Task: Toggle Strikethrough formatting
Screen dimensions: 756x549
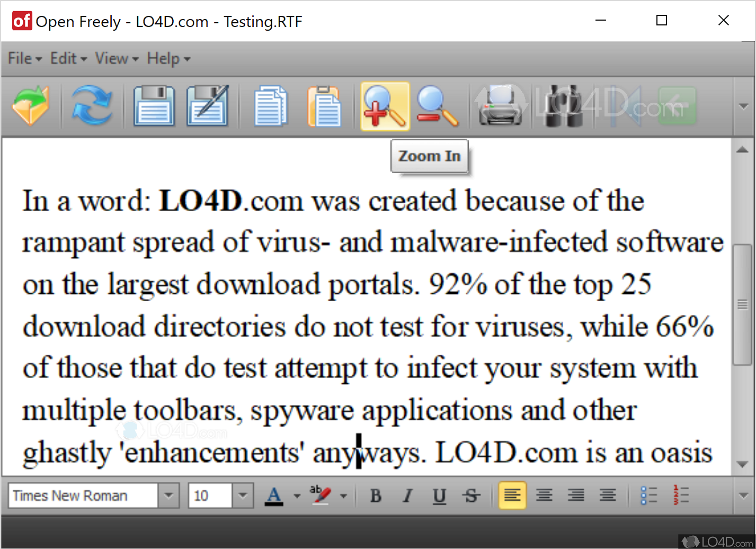Action: 471,496
